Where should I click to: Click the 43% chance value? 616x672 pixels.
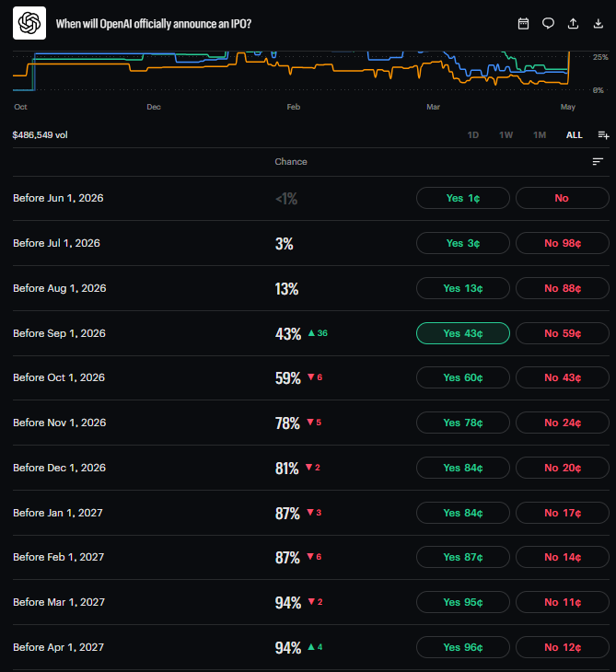point(288,334)
